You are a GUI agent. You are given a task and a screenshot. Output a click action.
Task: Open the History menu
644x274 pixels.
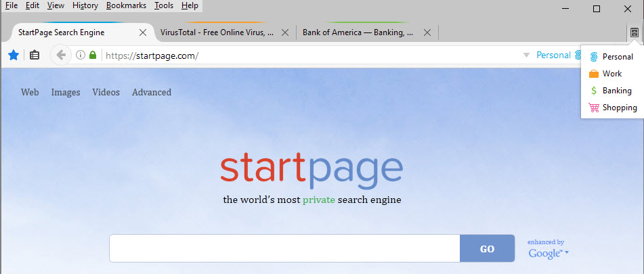coord(85,5)
